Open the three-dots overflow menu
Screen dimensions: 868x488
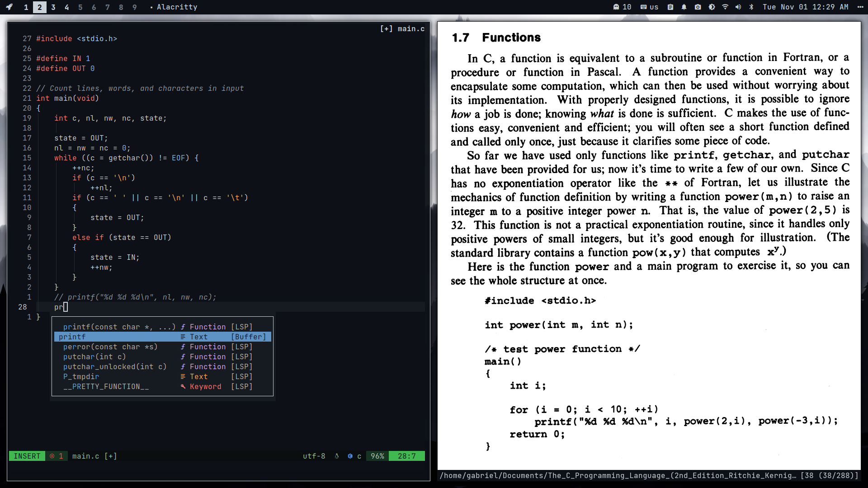[x=859, y=7]
